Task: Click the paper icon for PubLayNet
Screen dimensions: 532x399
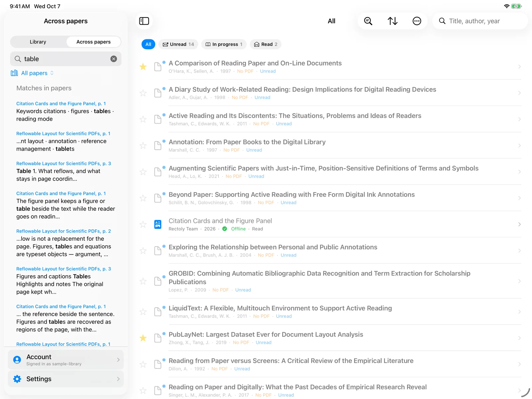Action: [x=158, y=338]
